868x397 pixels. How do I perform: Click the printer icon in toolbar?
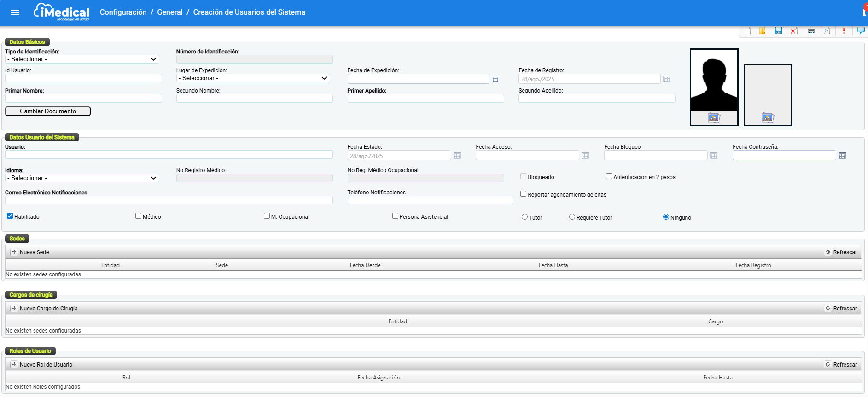[x=811, y=31]
